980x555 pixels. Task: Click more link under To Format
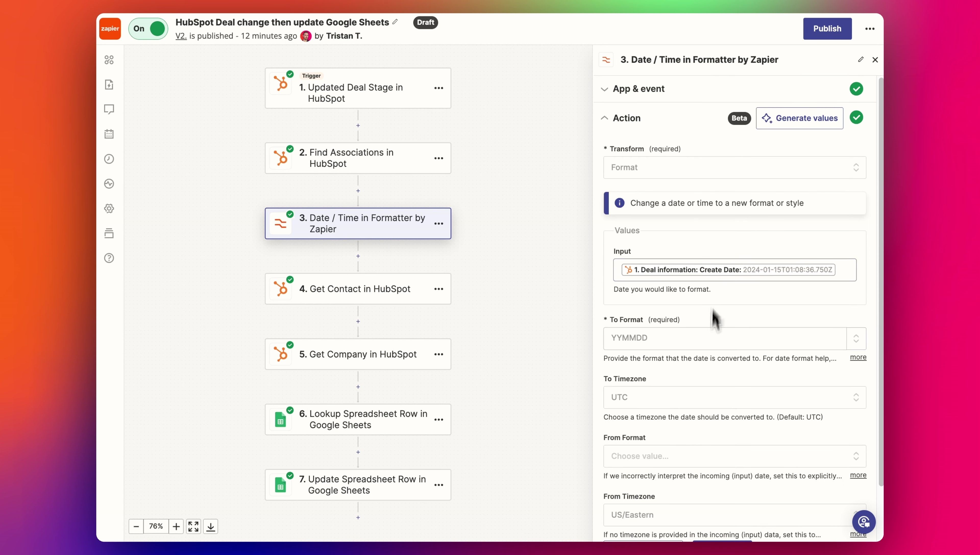point(858,357)
